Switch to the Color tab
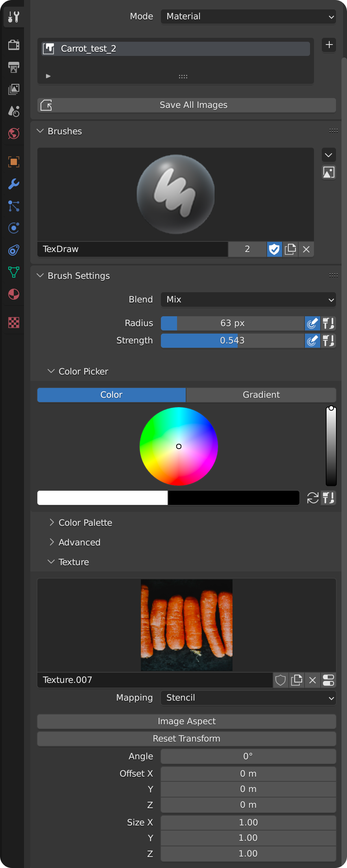347x868 pixels. click(x=111, y=395)
